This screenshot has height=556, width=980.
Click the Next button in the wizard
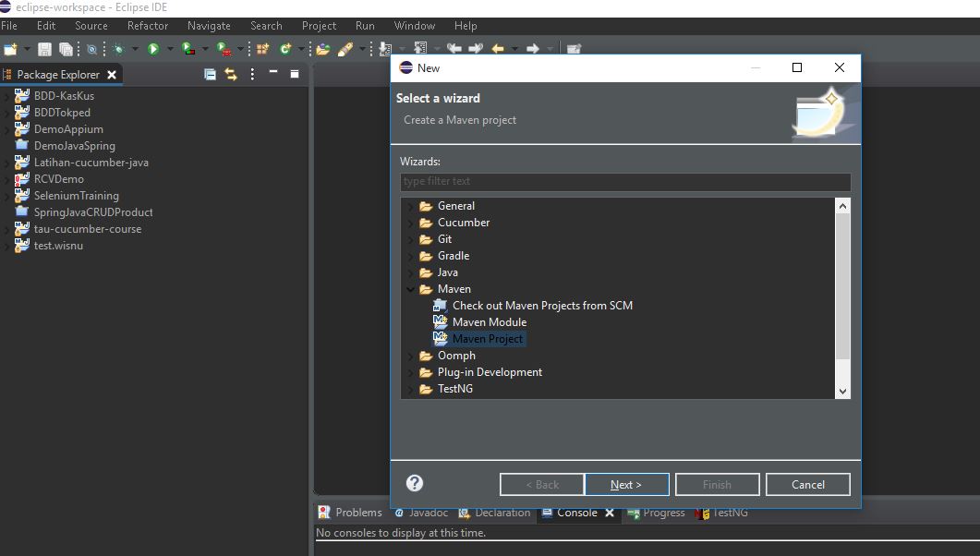[626, 484]
